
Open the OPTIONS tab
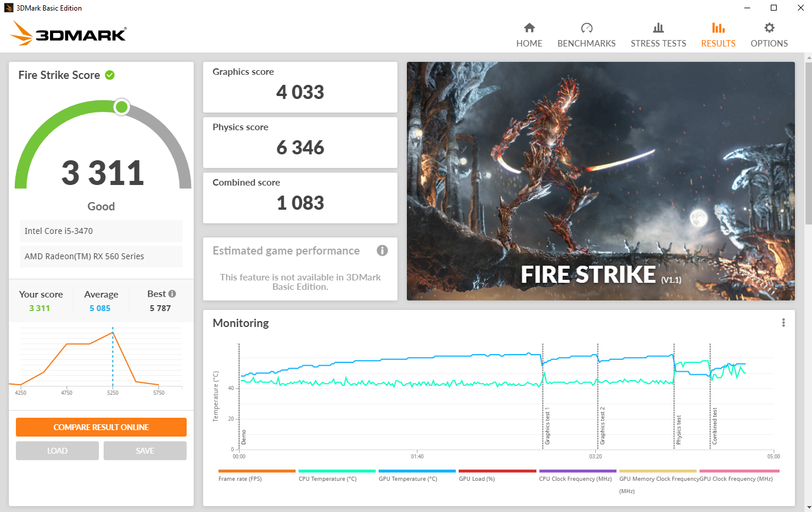coord(769,44)
